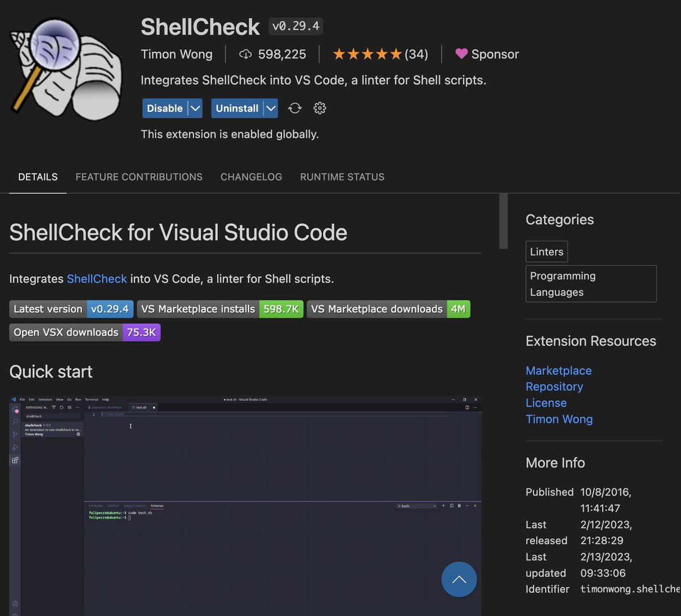
Task: Select the Programming Languages category tag
Action: tap(591, 284)
